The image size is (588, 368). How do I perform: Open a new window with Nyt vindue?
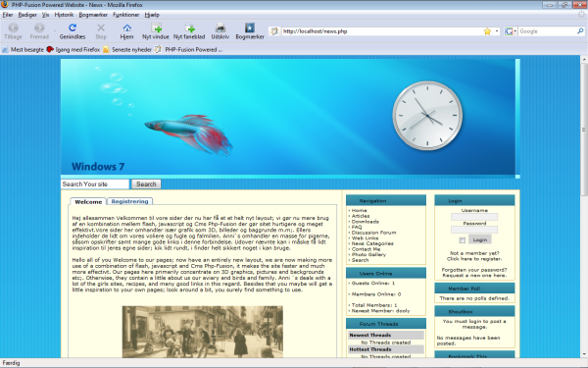[156, 27]
